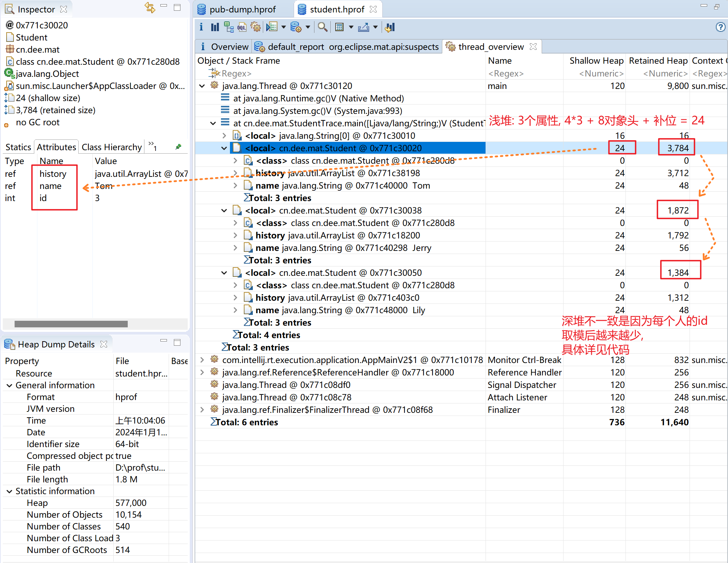
Task: Switch to the Statics tab in Inspector
Action: coord(18,147)
